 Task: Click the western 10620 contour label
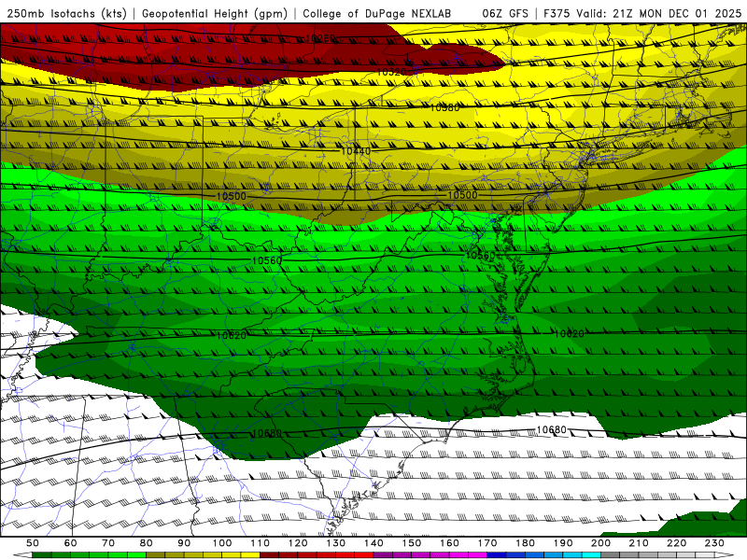tap(231, 335)
